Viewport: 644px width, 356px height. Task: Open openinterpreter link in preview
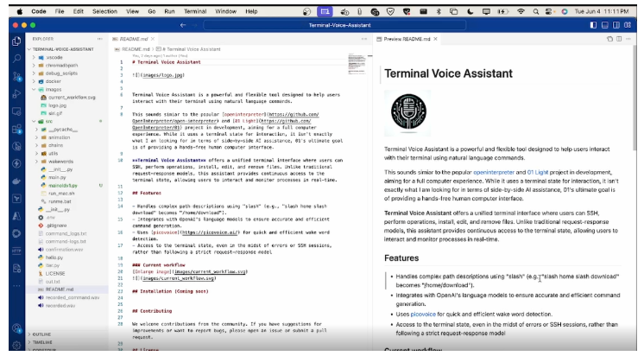click(x=494, y=172)
